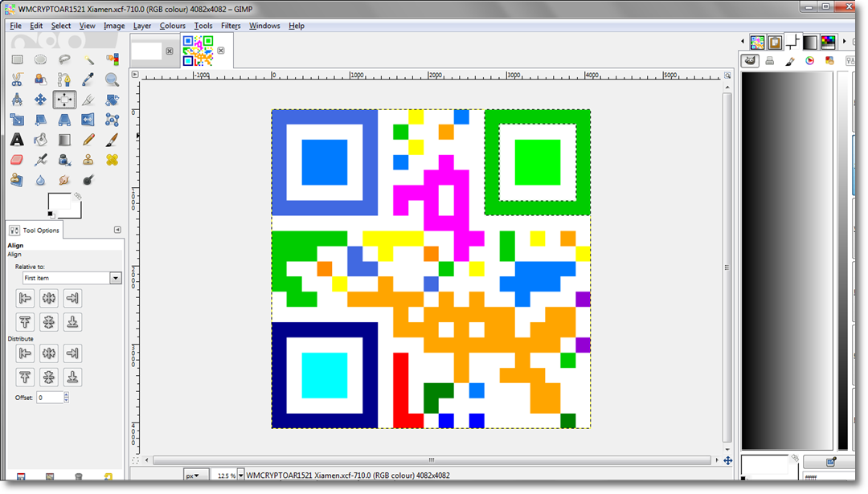Open the File menu

[15, 26]
